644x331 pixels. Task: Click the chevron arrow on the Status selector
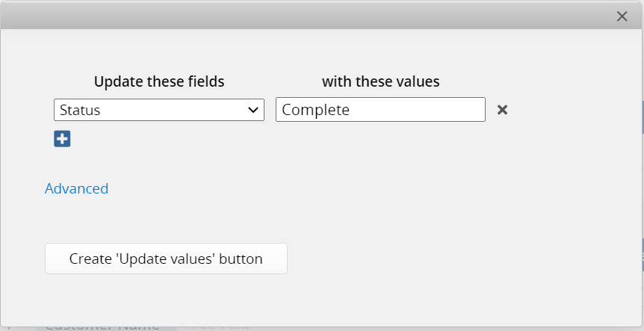coord(253,110)
